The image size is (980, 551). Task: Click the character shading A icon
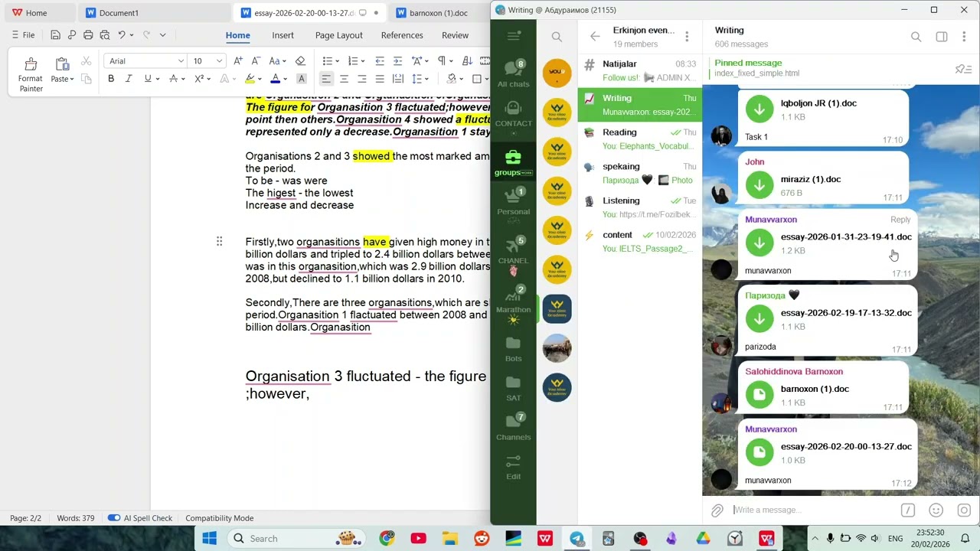pyautogui.click(x=302, y=78)
